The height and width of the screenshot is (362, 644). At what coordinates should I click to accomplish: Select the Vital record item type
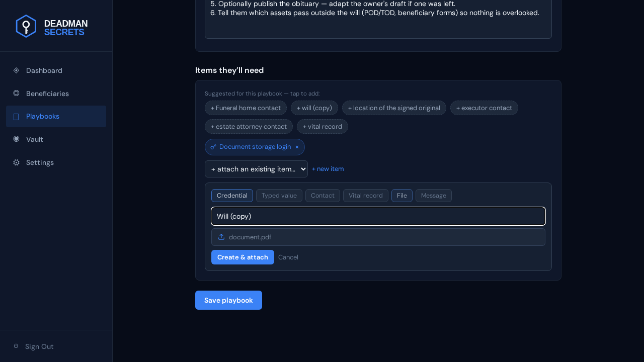[366, 196]
